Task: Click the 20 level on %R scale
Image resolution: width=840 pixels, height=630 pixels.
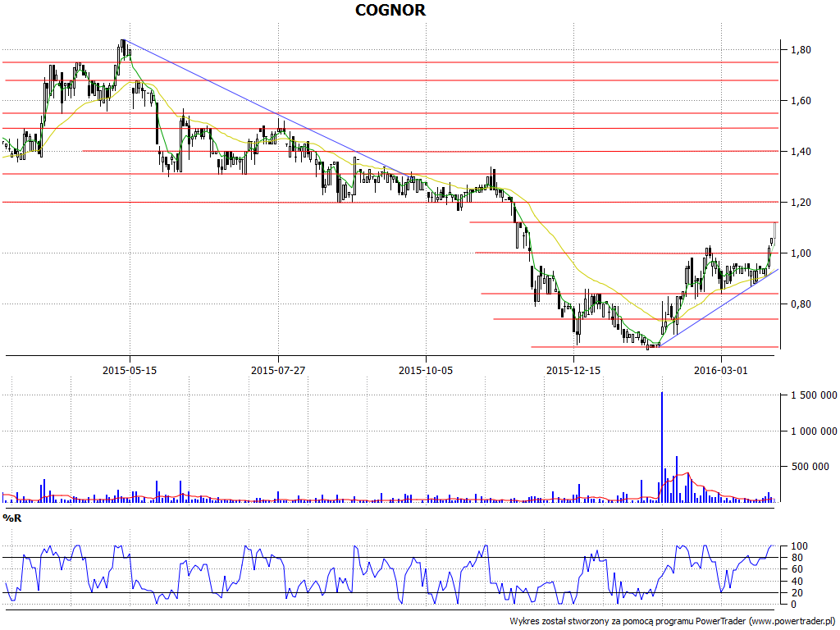Action: (797, 593)
